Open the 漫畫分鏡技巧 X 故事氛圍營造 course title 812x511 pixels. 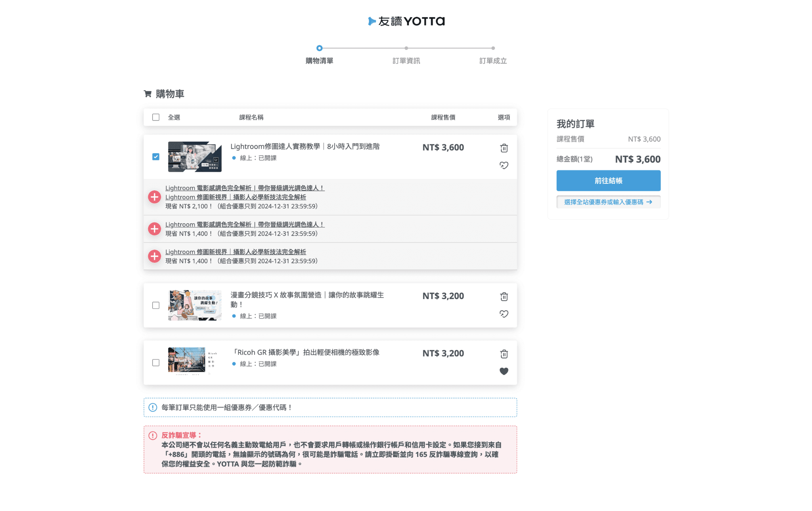[307, 300]
